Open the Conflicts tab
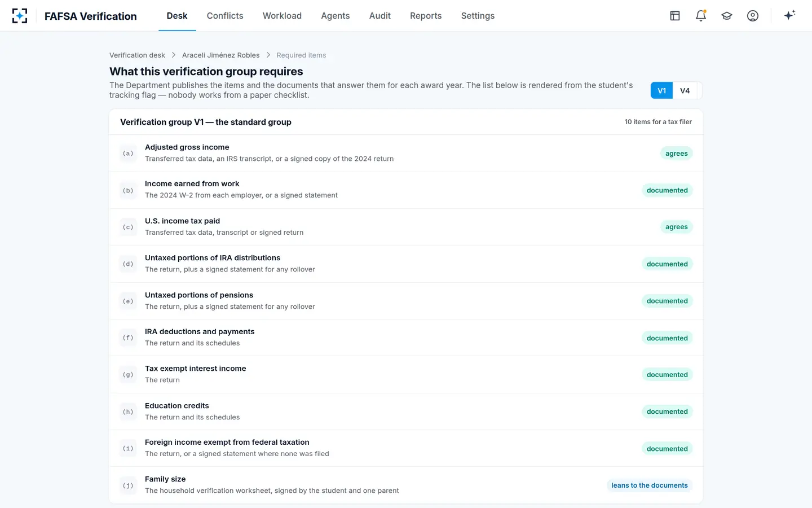This screenshot has width=812, height=508. 225,16
